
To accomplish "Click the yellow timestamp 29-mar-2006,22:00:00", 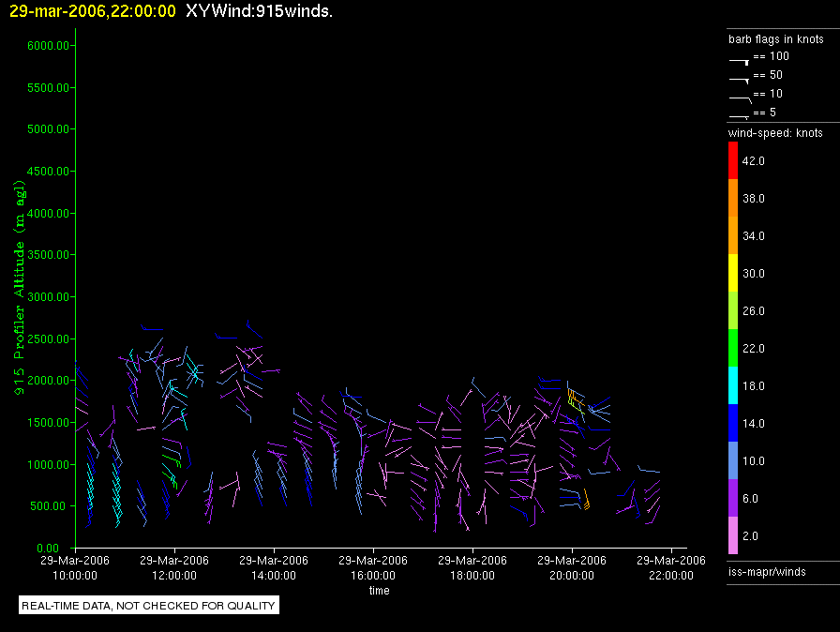I will 93,11.
